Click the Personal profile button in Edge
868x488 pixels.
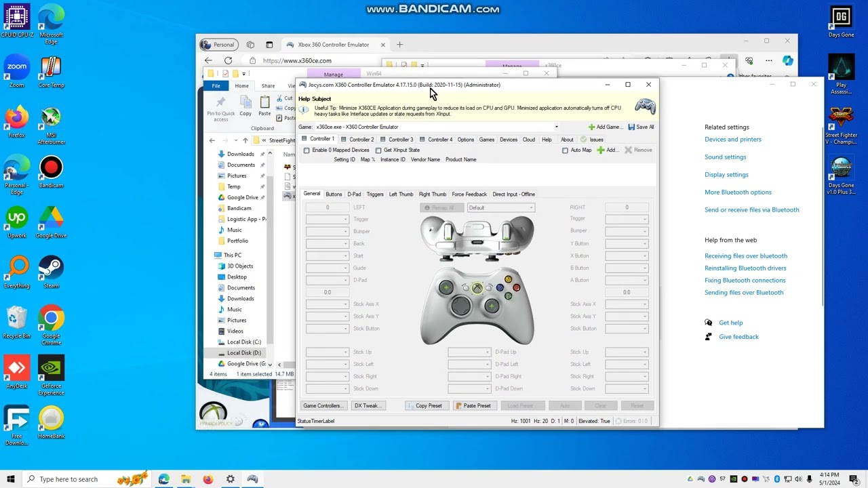click(218, 45)
